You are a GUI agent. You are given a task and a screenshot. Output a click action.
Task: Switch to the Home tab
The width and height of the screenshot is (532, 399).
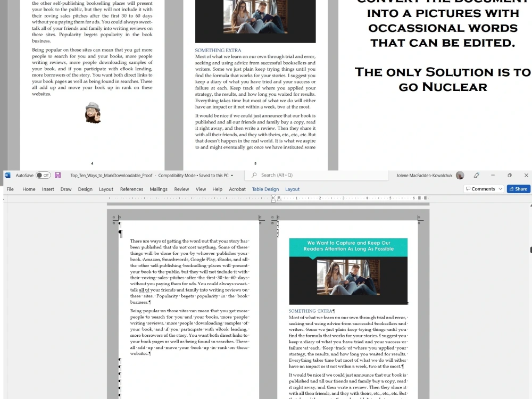[29, 189]
